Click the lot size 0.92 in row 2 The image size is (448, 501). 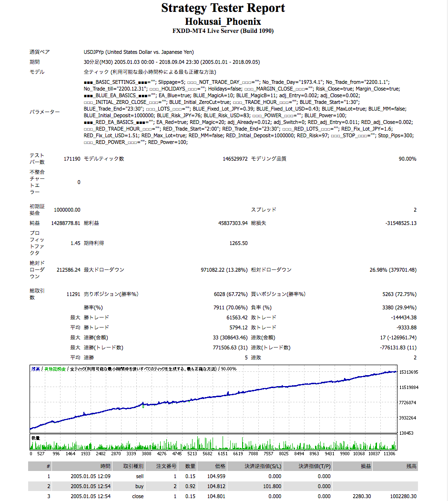point(191,486)
